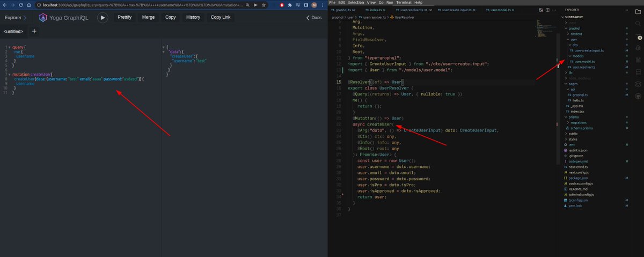Open the Docs panel
Image resolution: width=644 pixels, height=257 pixels.
tap(313, 17)
